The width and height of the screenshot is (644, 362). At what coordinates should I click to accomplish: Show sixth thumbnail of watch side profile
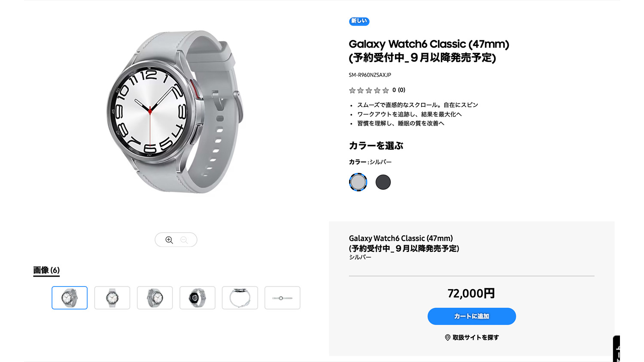(283, 298)
